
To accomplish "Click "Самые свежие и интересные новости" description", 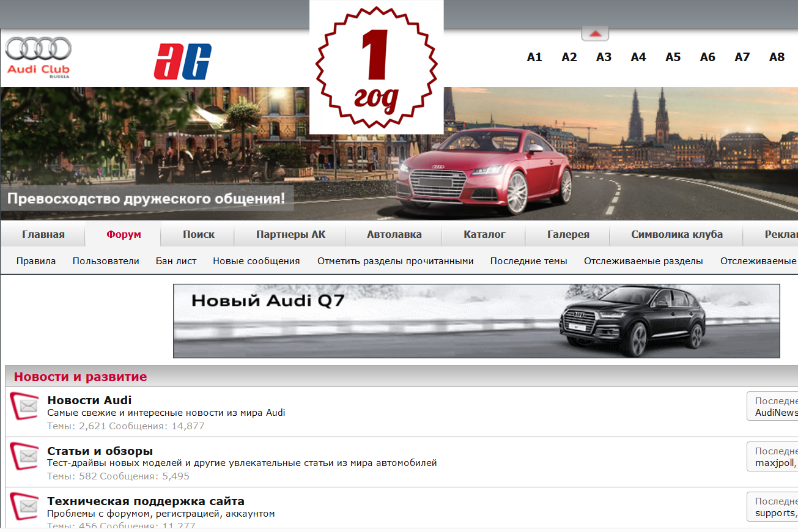I will 166,413.
